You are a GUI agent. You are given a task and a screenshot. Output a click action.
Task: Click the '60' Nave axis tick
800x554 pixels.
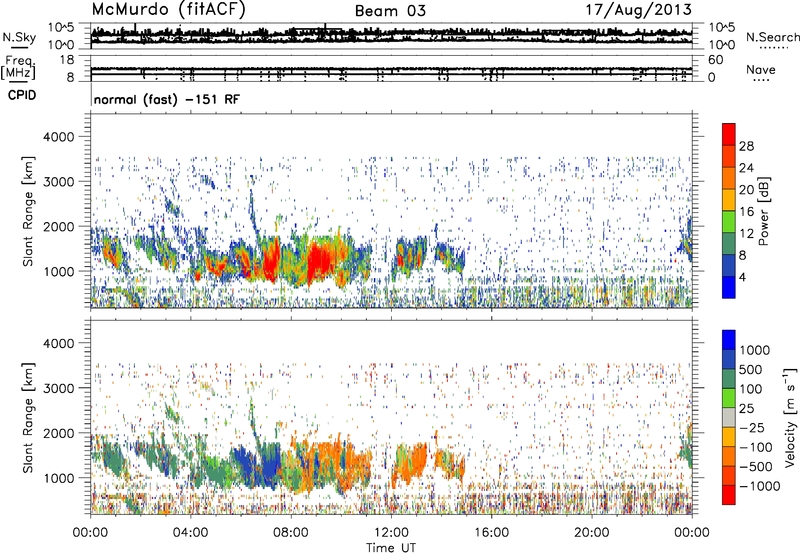click(715, 60)
